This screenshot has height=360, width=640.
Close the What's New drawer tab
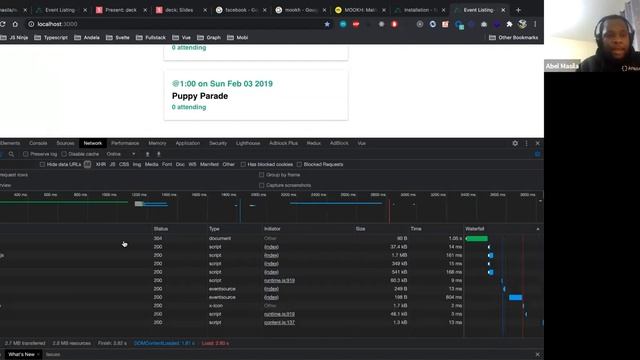click(38, 354)
